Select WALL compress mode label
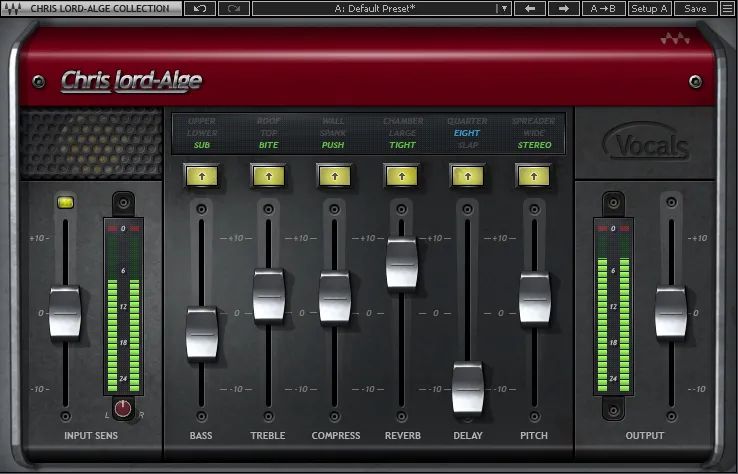738x474 pixels. pos(333,121)
